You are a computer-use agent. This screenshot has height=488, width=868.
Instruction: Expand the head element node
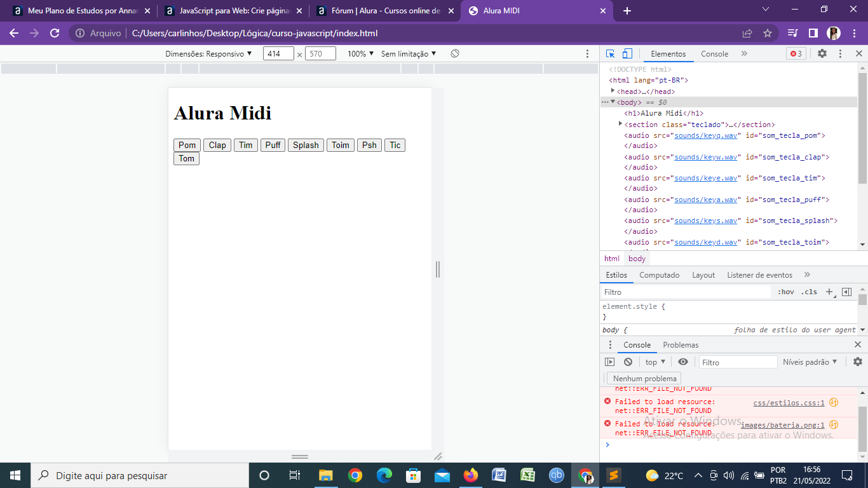613,91
